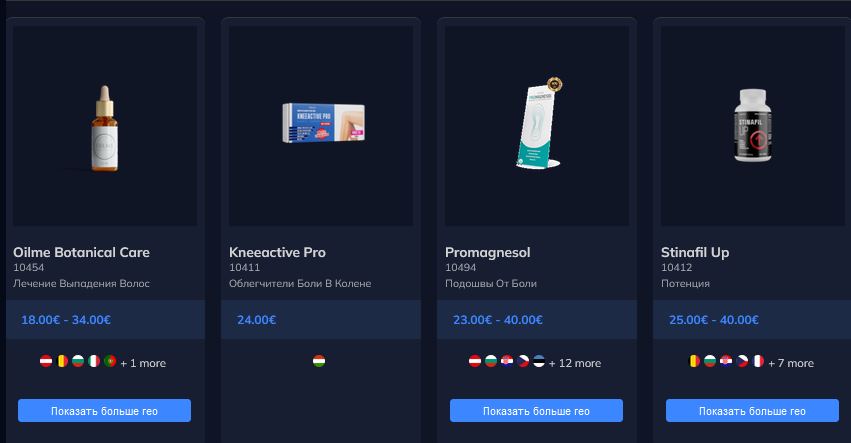Expand '+ 1 more' countries for Oilme Botanical Care
This screenshot has width=851, height=443.
point(143,363)
